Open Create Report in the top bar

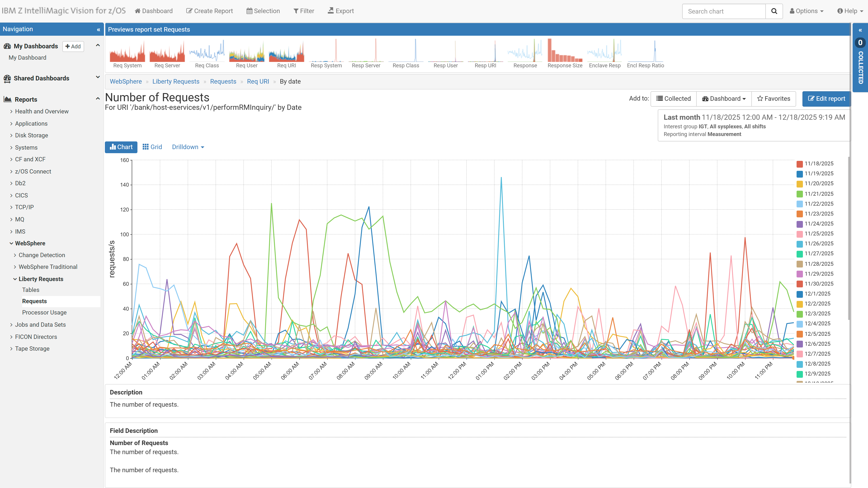(210, 11)
